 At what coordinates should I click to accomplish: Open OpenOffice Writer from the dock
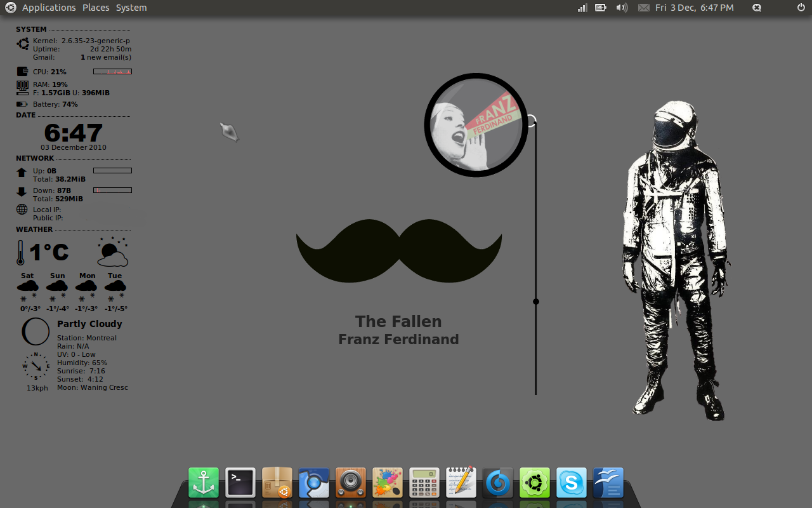pyautogui.click(x=608, y=483)
